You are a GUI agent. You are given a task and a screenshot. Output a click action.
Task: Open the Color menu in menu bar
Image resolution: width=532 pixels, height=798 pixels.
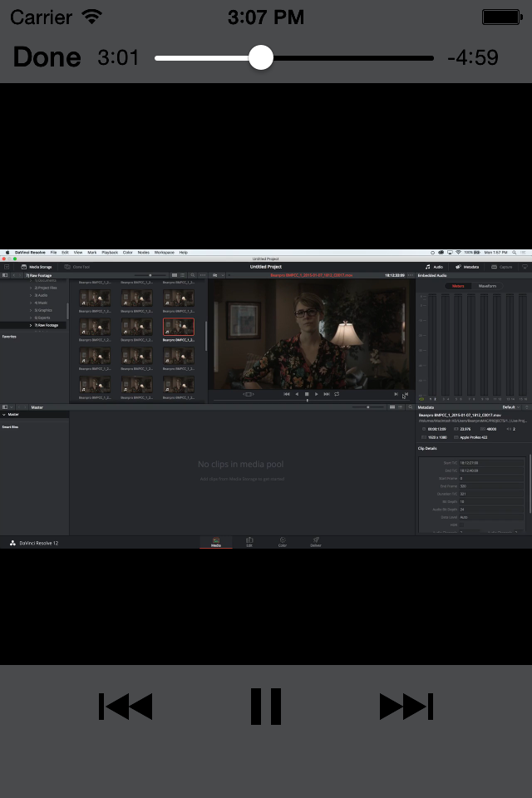(127, 253)
